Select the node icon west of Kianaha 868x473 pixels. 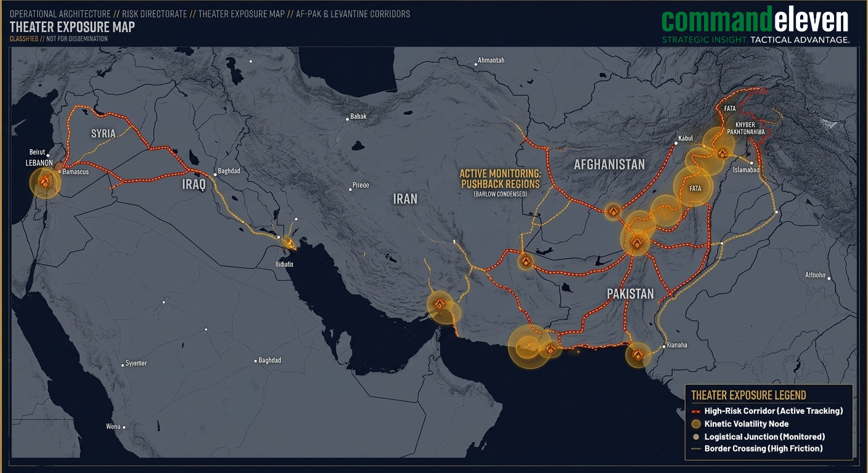click(638, 355)
